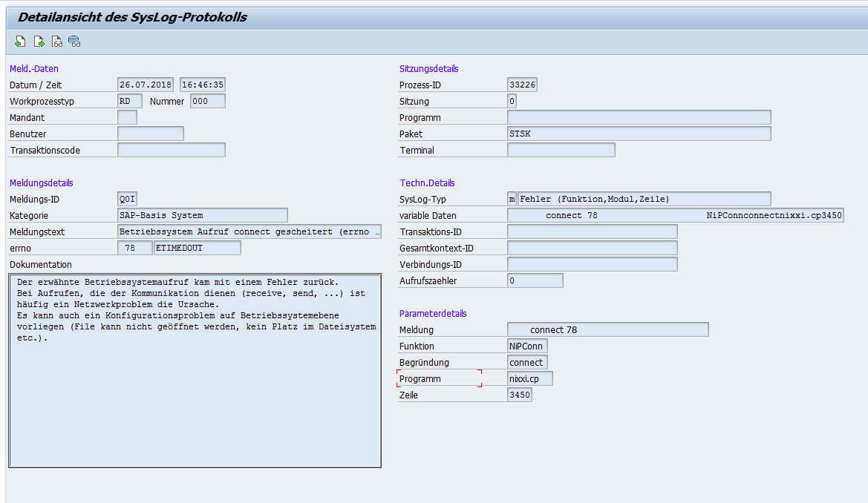
Task: Click the 'errno' label
Action: (x=21, y=248)
